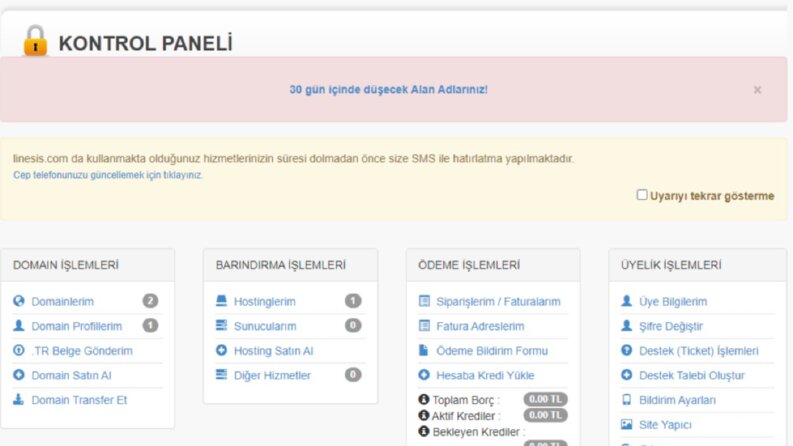Click the list icon beside Diğer Hizmetler
The image size is (793, 446).
(222, 375)
